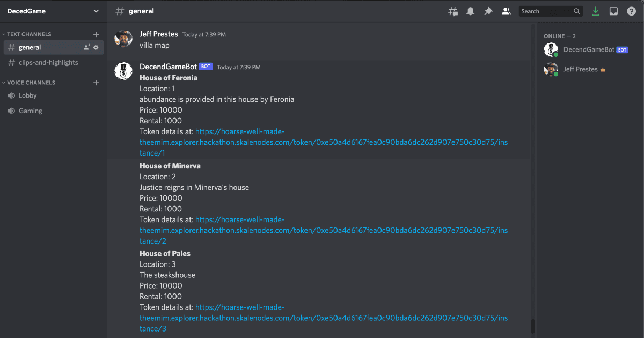Open the Help question mark icon

tap(631, 11)
